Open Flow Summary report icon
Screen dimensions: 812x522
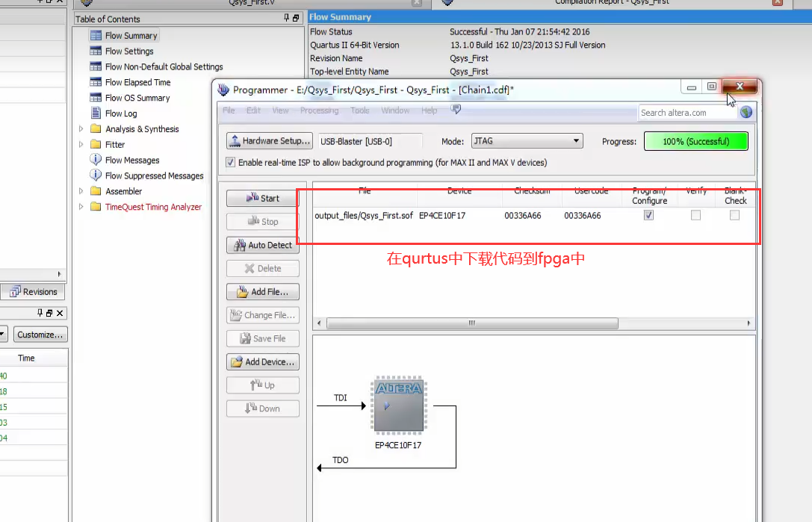tap(96, 36)
